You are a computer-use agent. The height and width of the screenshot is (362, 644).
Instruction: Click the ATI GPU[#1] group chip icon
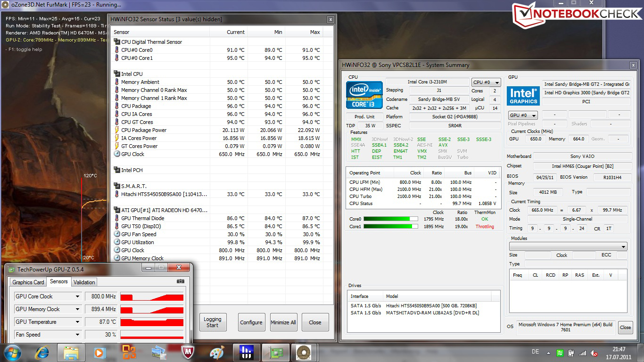117,210
